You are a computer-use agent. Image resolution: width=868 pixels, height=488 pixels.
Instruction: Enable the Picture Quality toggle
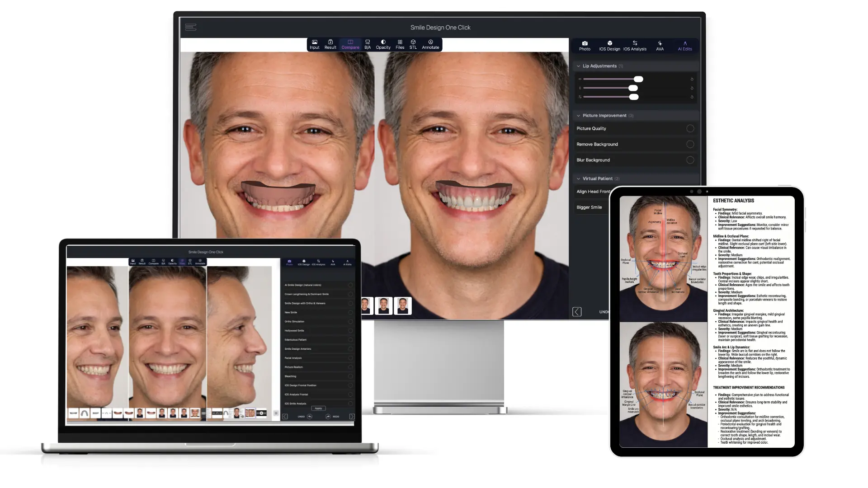pos(690,129)
